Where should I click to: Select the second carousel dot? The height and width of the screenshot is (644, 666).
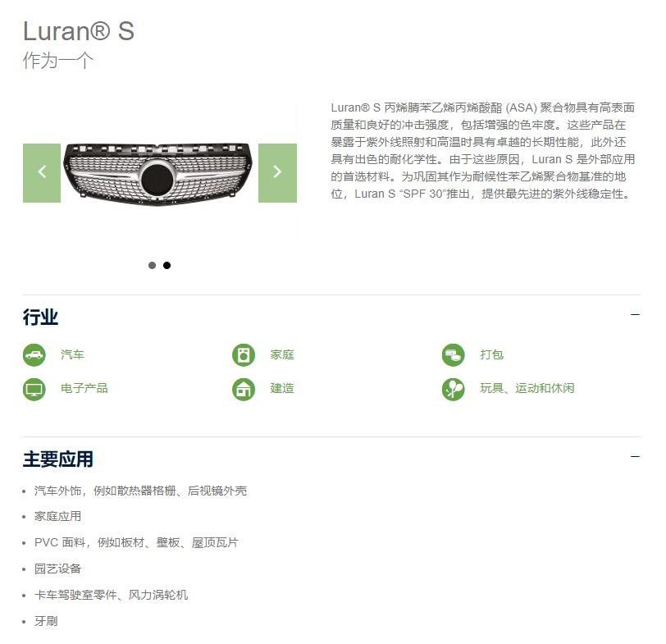[167, 266]
